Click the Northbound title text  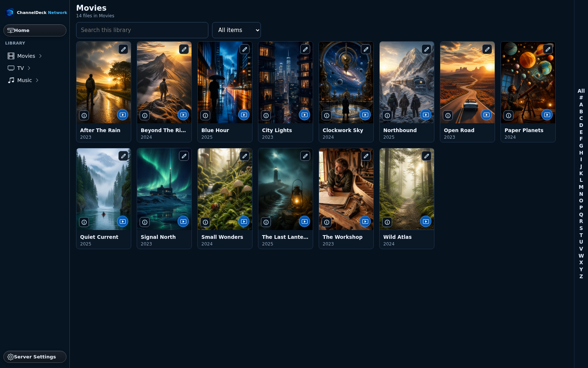[x=400, y=130]
